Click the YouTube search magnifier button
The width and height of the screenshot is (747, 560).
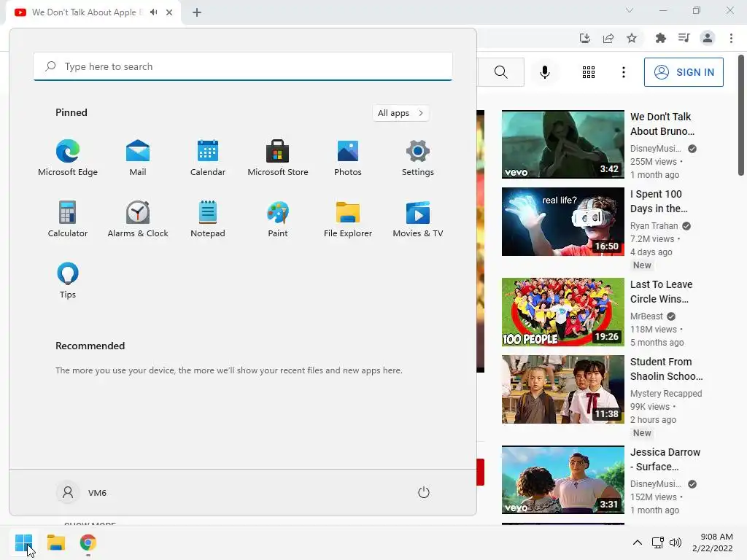click(500, 72)
